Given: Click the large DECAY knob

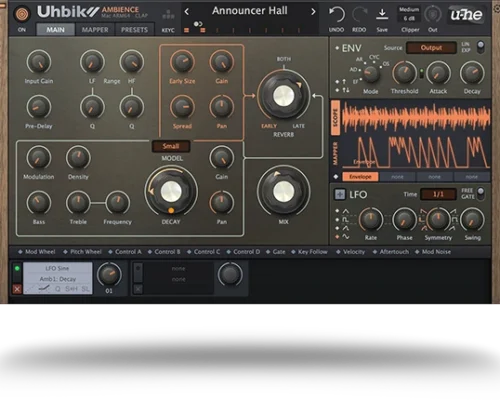Looking at the screenshot, I should point(171,192).
